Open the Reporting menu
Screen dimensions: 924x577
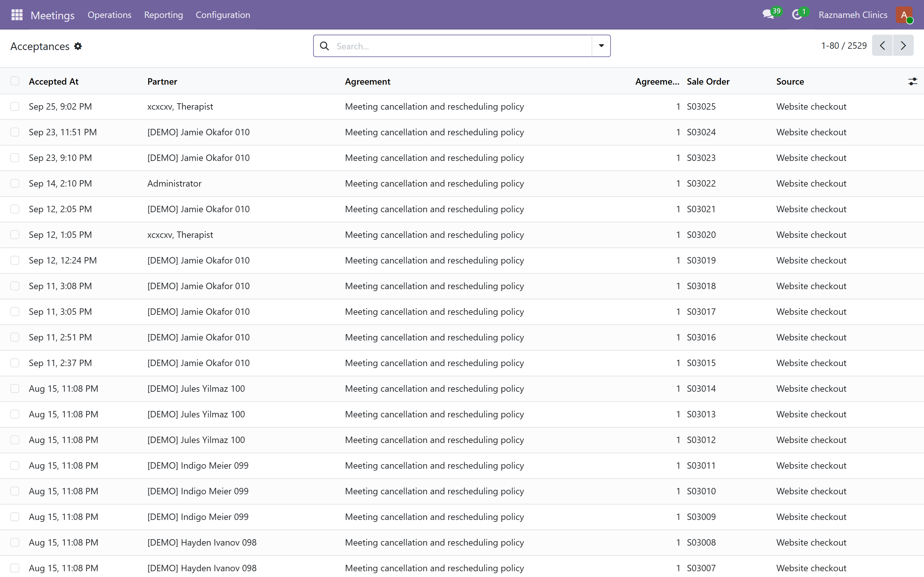[163, 15]
